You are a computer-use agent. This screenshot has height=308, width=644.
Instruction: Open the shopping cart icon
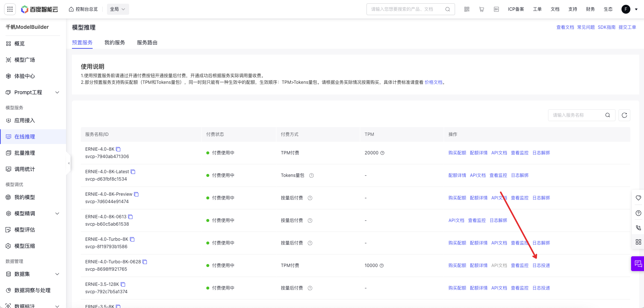482,9
